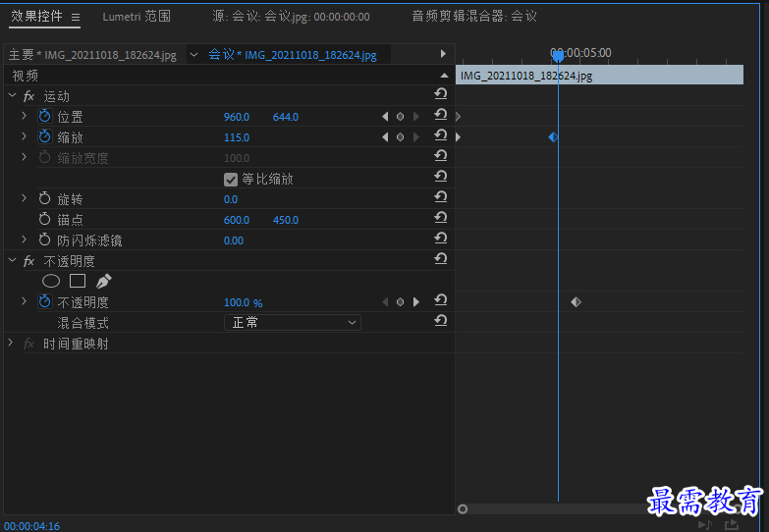The width and height of the screenshot is (769, 532).
Task: Click the 防闪烁滤镜 value 0.00
Action: click(234, 240)
